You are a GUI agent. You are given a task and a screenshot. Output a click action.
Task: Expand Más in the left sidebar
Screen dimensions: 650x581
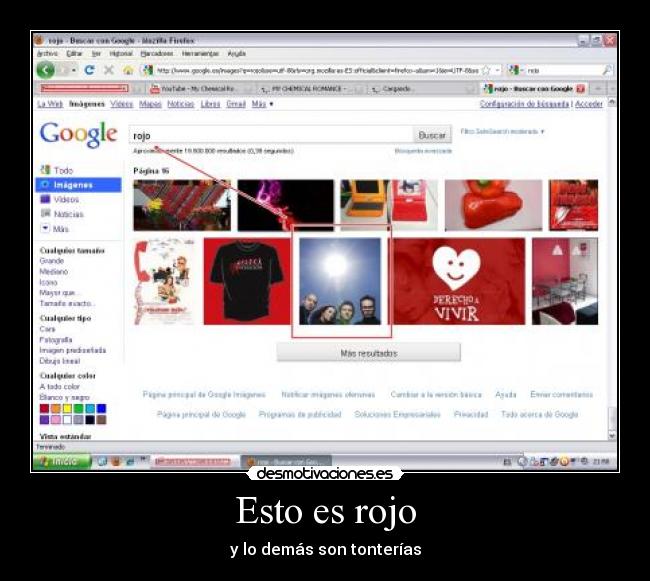click(x=55, y=229)
